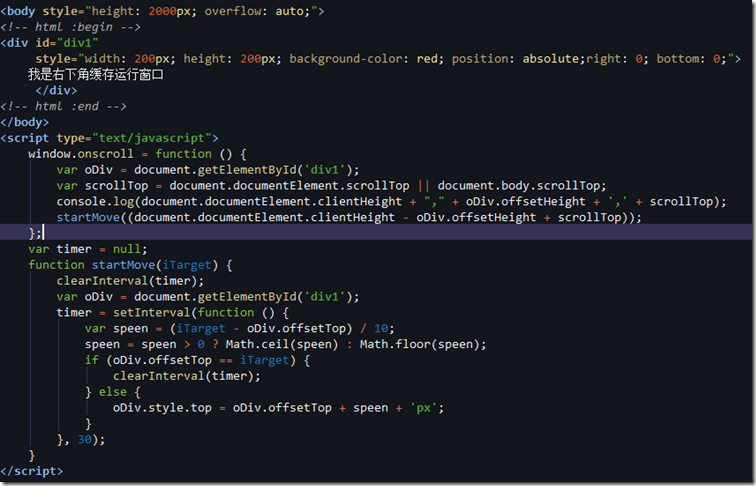Click the script type="text/javascript" line
This screenshot has width=756, height=486.
point(109,138)
